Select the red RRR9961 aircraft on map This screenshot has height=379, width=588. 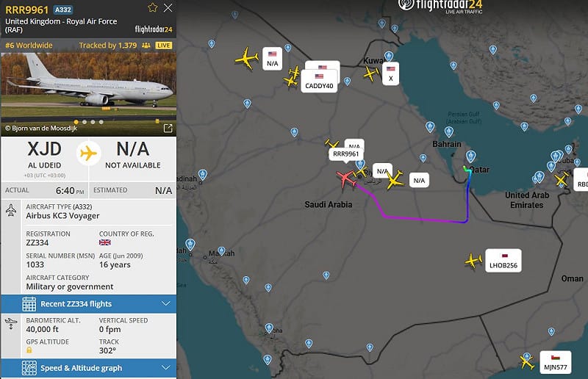[345, 178]
